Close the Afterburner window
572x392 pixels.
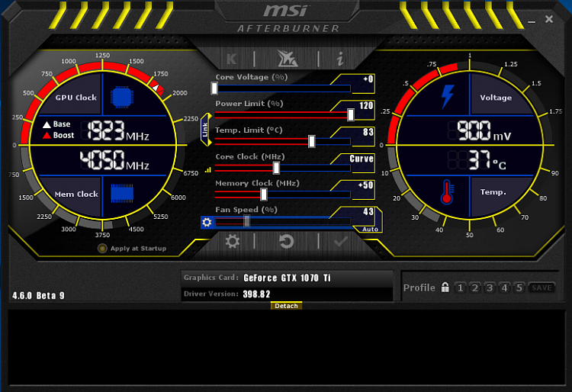549,19
